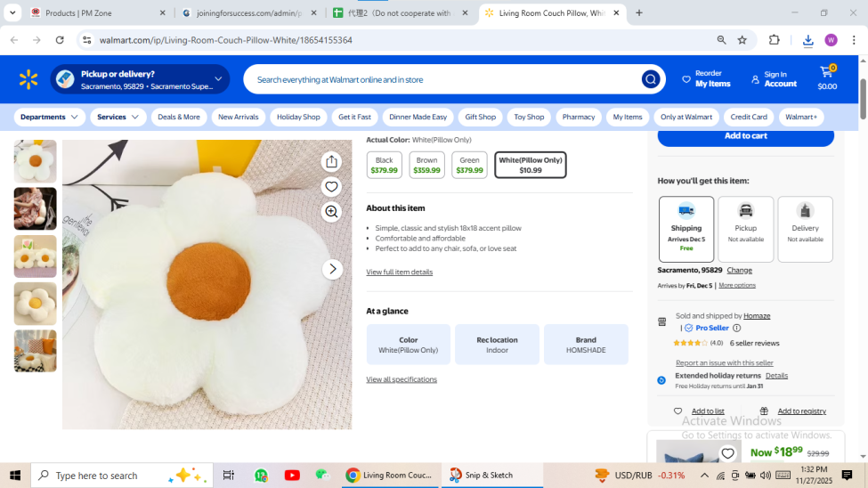This screenshot has height=488, width=868.
Task: Select the Black color option
Action: point(384,165)
